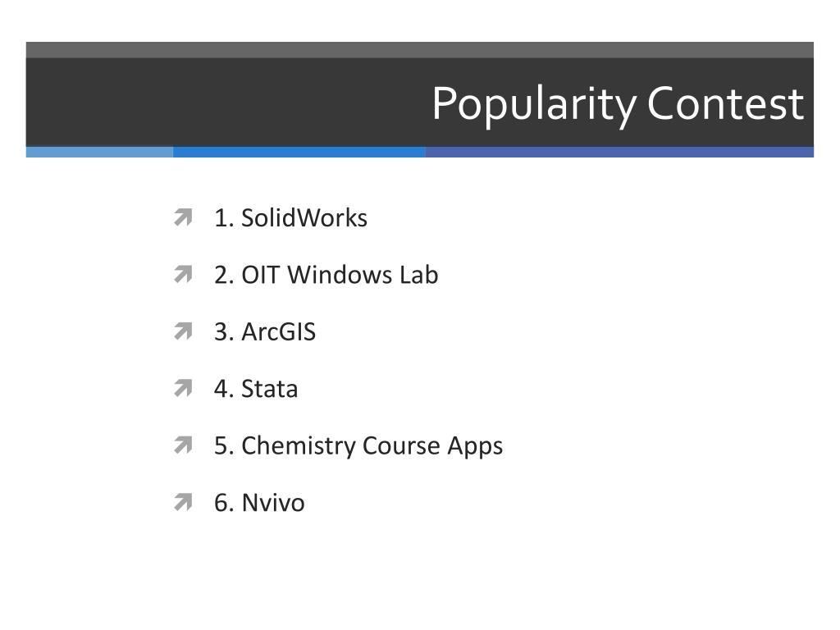Image resolution: width=840 pixels, height=630 pixels.
Task: Click the arrow bullet beside SolidWorks
Action: pos(183,217)
